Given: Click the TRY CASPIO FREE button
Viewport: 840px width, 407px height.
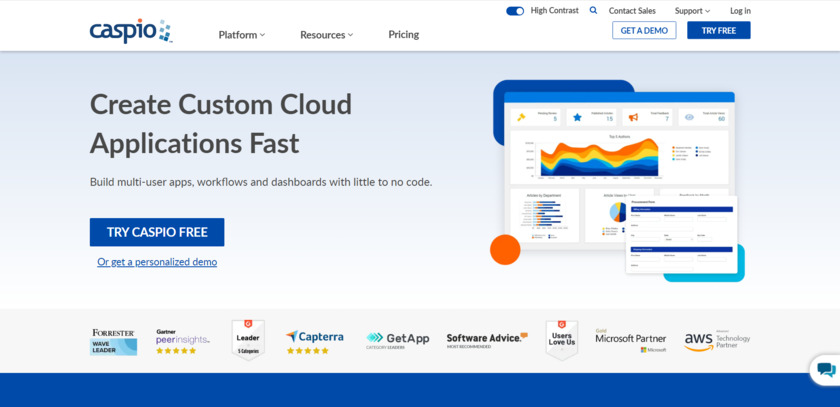Looking at the screenshot, I should click(157, 232).
